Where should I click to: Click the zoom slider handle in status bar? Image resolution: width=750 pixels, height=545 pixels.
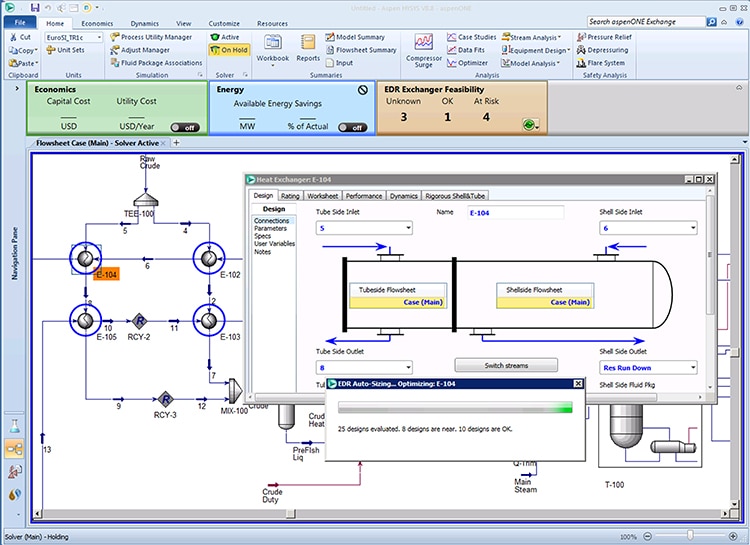tap(689, 535)
